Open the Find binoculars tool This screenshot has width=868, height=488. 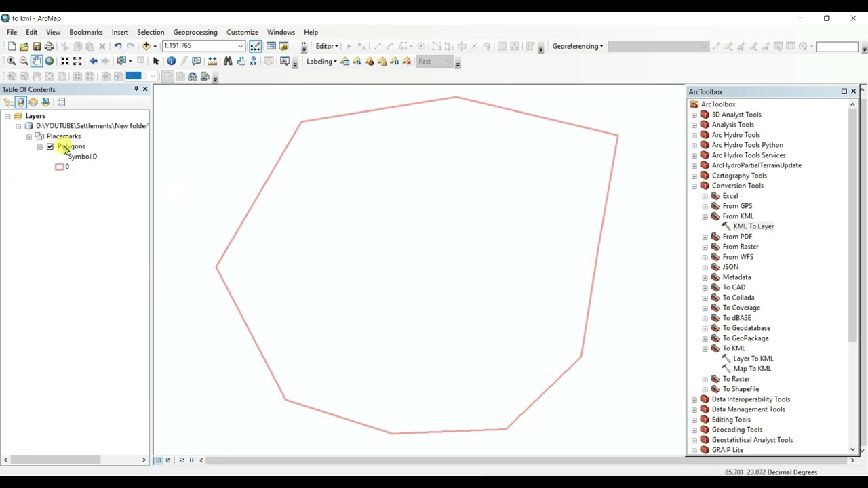pos(228,61)
